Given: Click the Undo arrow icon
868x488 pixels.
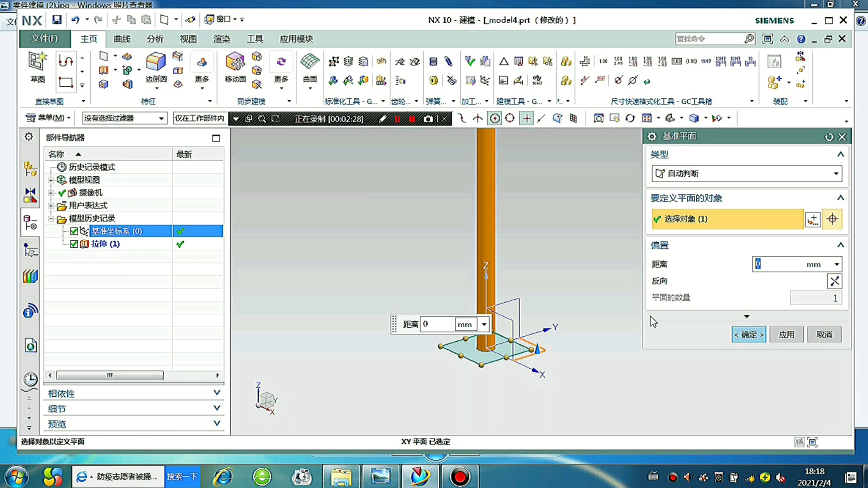Looking at the screenshot, I should coord(75,20).
